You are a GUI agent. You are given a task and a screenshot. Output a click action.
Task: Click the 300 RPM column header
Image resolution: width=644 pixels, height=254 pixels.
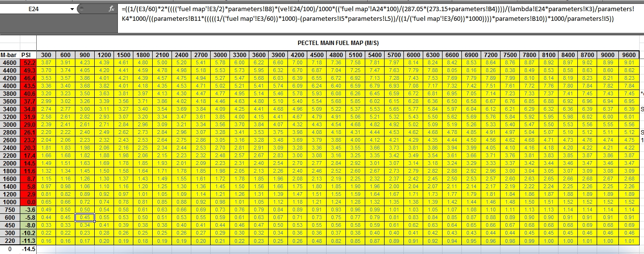click(x=46, y=55)
